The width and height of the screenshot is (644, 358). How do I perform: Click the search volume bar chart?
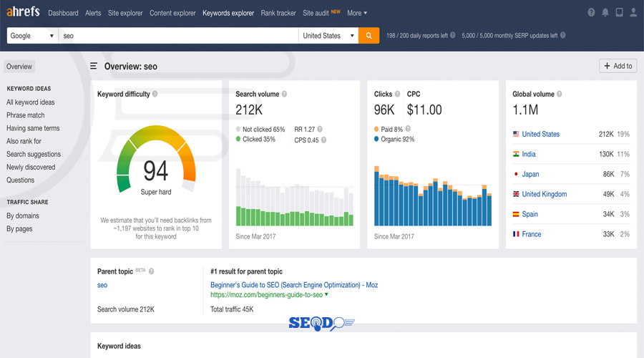[295, 198]
